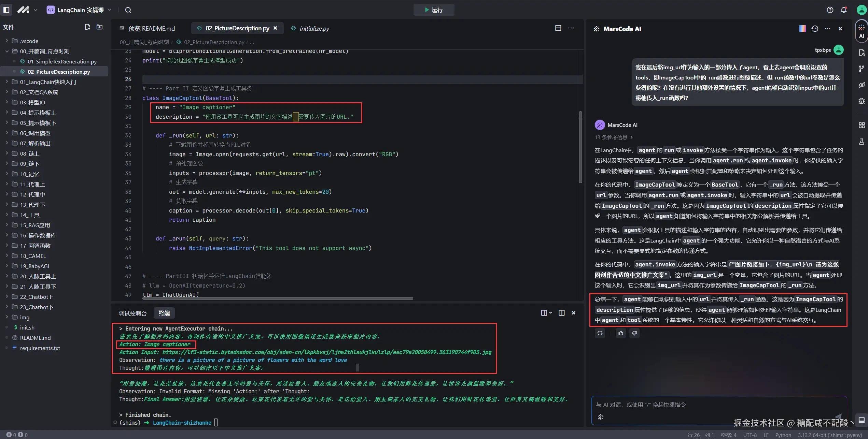868x439 pixels.
Task: Switch to the 调试控制台 tab
Action: pyautogui.click(x=133, y=313)
